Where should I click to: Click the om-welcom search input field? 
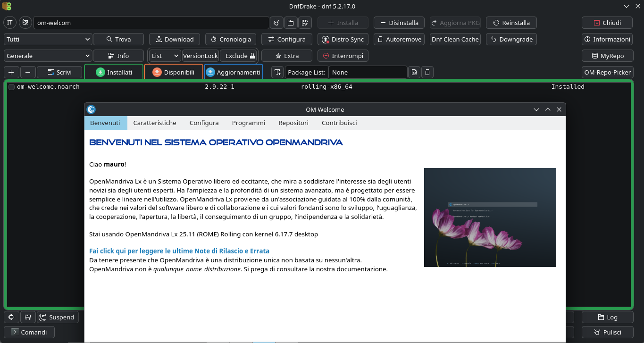click(151, 23)
